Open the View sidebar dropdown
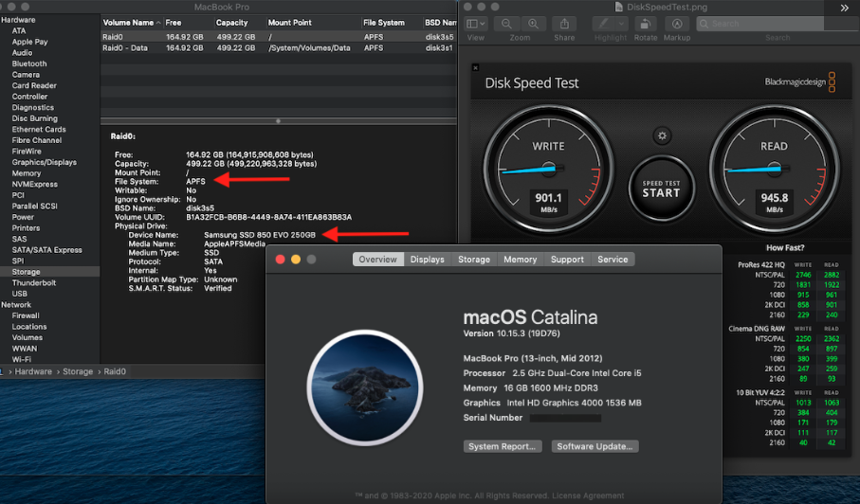The image size is (860, 504). click(x=476, y=23)
